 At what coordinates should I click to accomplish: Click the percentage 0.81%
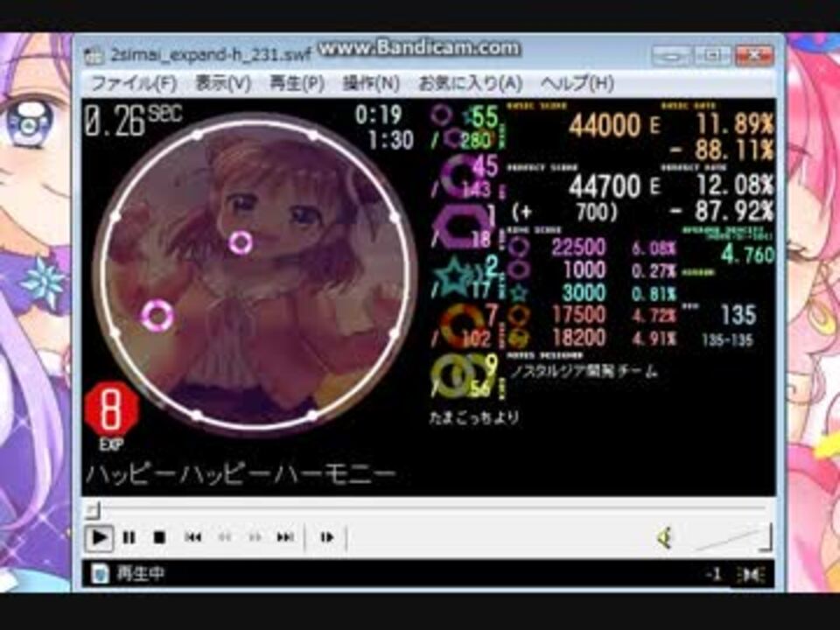coord(654,294)
